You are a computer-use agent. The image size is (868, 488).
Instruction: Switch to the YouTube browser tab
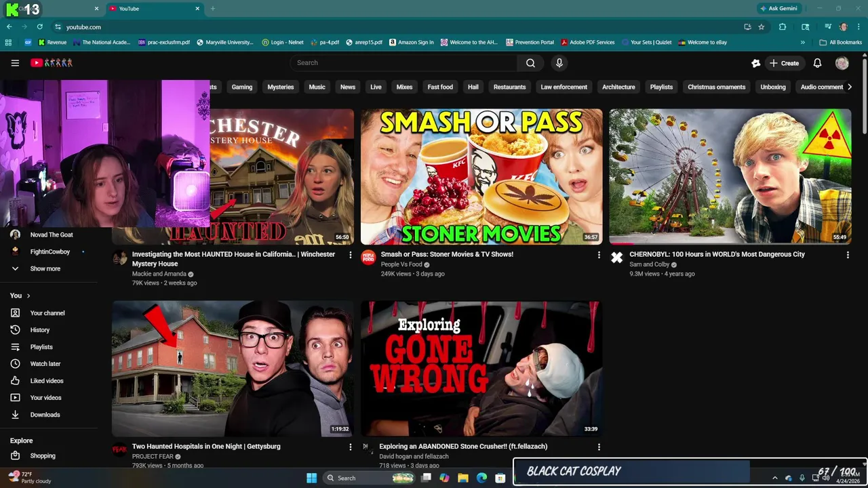pos(155,9)
